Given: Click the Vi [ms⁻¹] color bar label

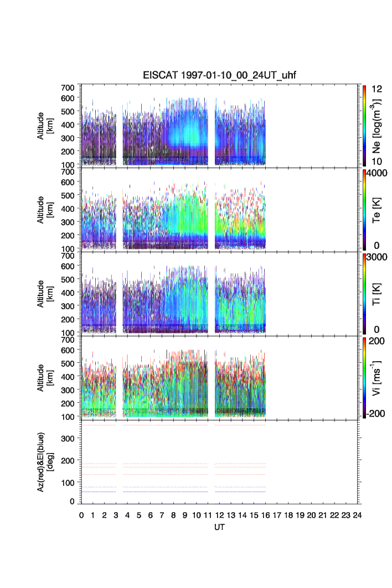Looking at the screenshot, I should pyautogui.click(x=376, y=378).
